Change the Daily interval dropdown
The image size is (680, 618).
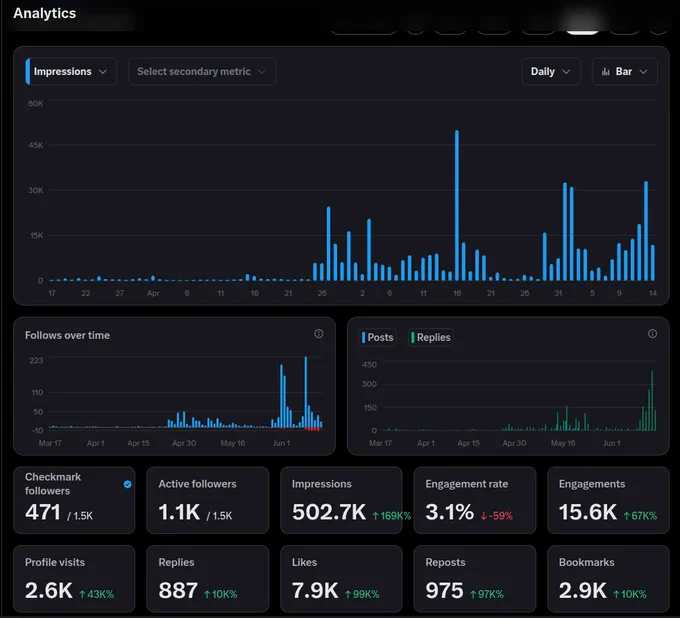coord(551,72)
